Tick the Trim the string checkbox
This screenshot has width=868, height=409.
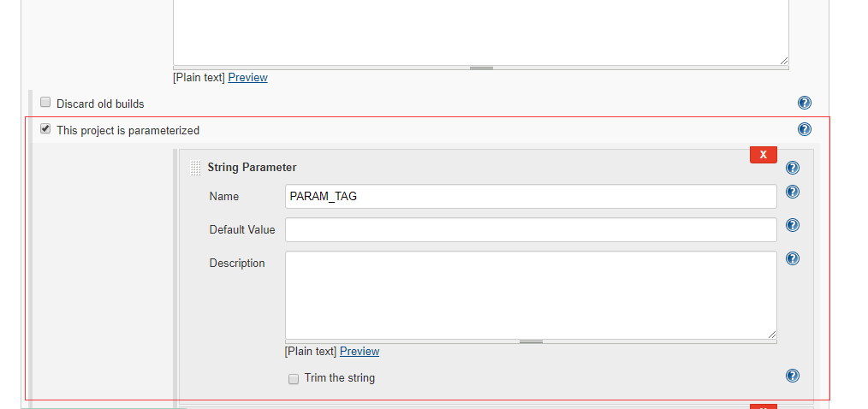coord(294,378)
